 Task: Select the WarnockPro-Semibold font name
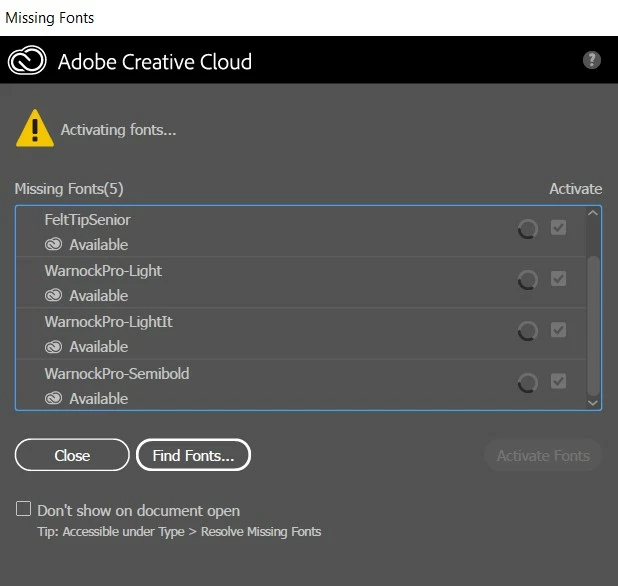117,374
